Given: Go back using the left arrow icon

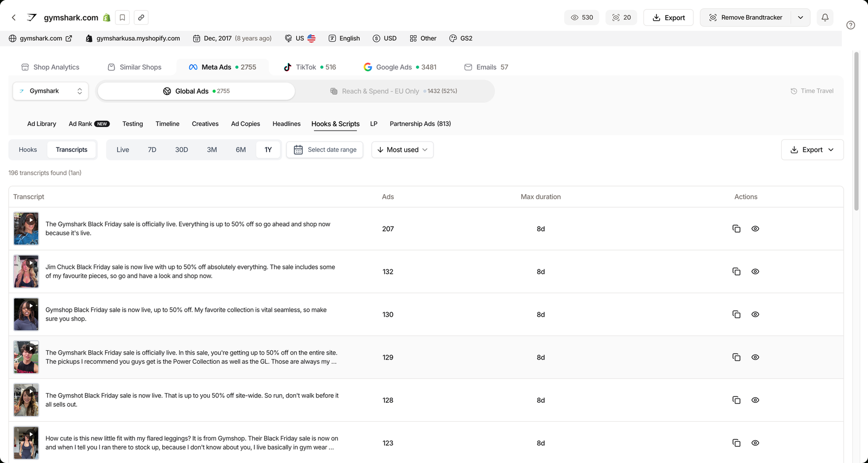Looking at the screenshot, I should pyautogui.click(x=14, y=17).
